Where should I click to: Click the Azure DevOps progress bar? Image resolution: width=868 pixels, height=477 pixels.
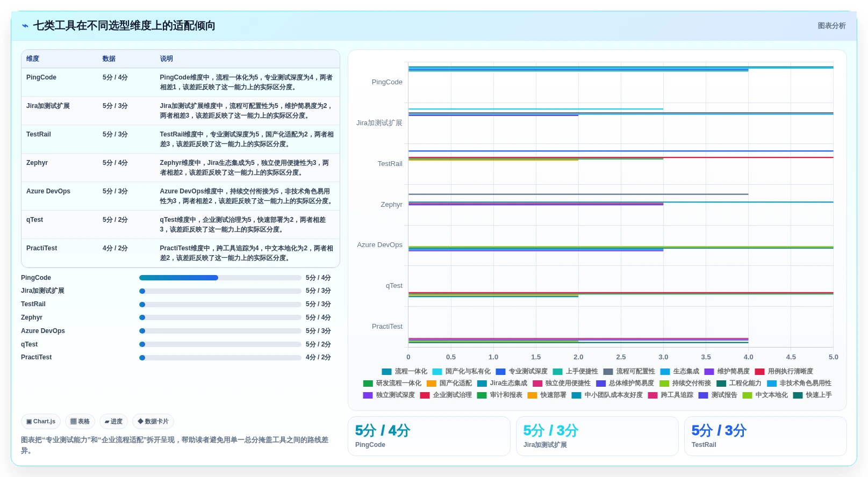pyautogui.click(x=220, y=331)
